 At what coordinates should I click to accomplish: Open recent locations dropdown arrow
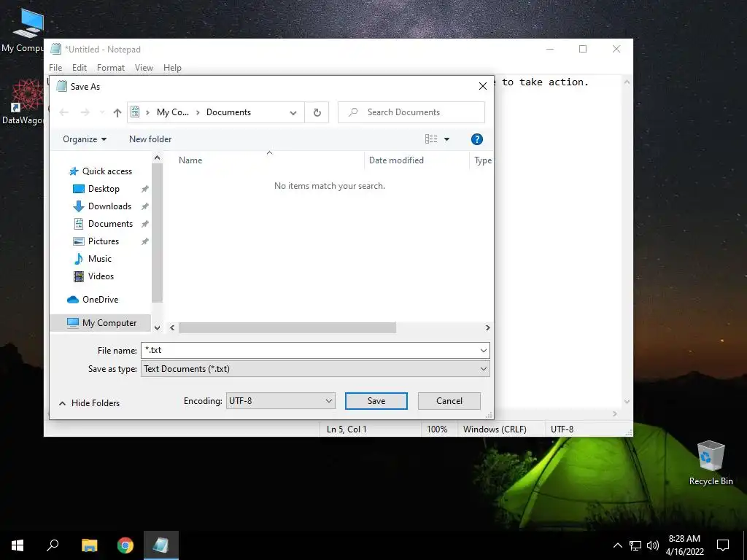[101, 112]
